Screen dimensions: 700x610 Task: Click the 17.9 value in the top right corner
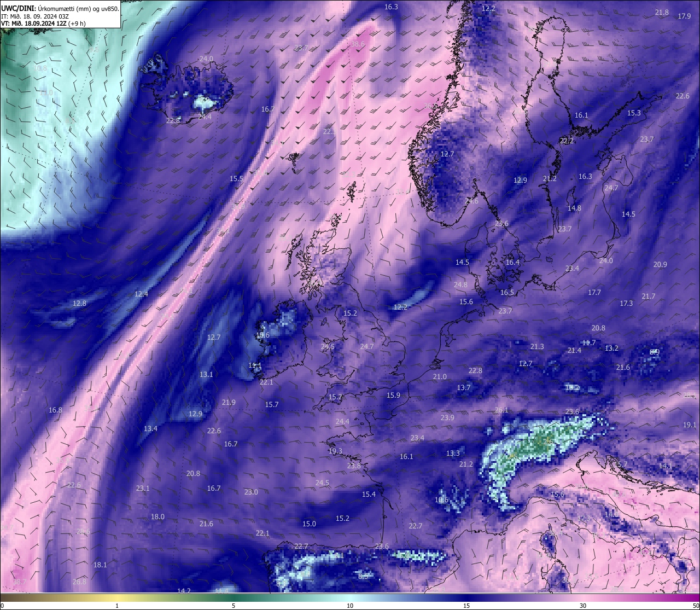684,16
